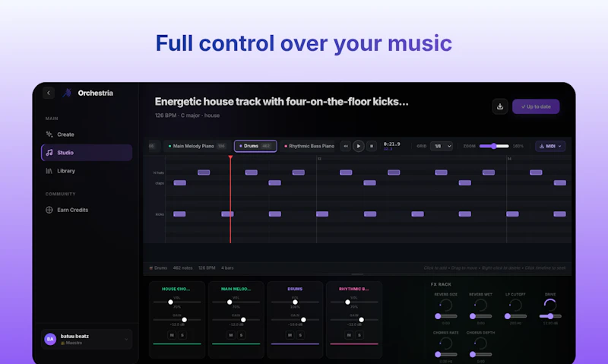Click the track title Energetic house track
The height and width of the screenshot is (364, 608).
click(281, 102)
